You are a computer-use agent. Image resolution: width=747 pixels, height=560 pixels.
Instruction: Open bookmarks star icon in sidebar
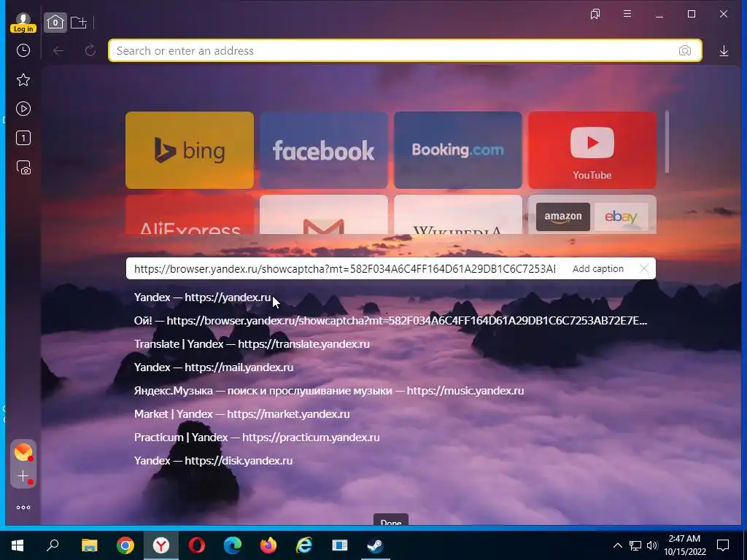click(x=23, y=79)
